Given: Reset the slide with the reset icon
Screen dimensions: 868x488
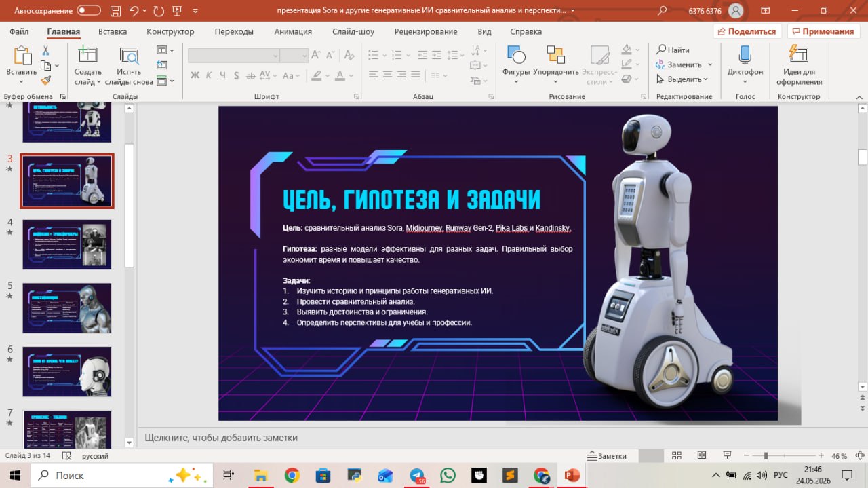Looking at the screenshot, I should [x=162, y=66].
